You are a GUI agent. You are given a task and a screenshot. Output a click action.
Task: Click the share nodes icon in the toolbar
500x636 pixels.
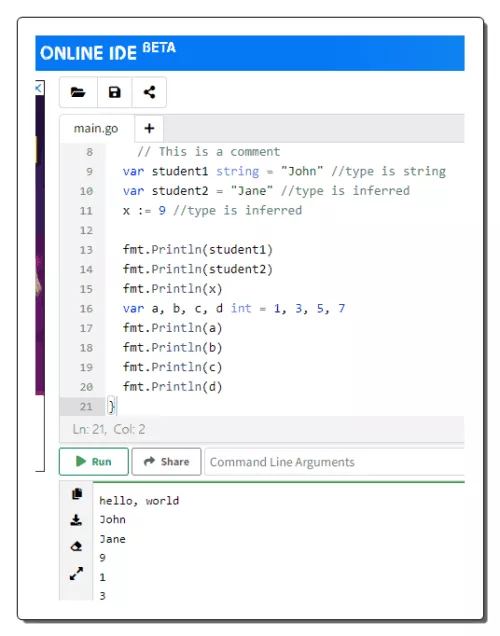click(x=149, y=92)
